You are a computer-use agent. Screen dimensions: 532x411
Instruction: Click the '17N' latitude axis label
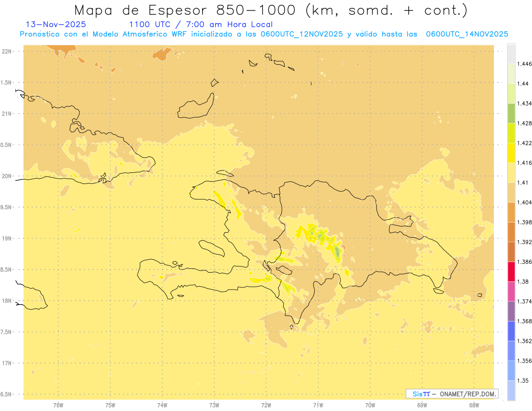coord(7,363)
